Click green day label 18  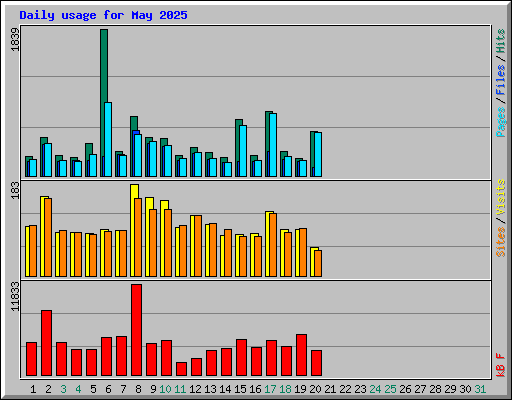tap(285, 389)
